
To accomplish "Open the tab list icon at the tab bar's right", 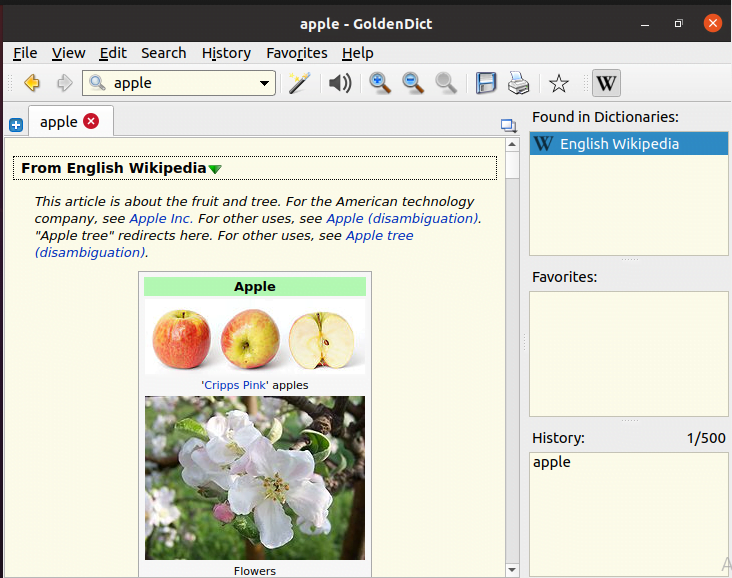I will point(508,125).
